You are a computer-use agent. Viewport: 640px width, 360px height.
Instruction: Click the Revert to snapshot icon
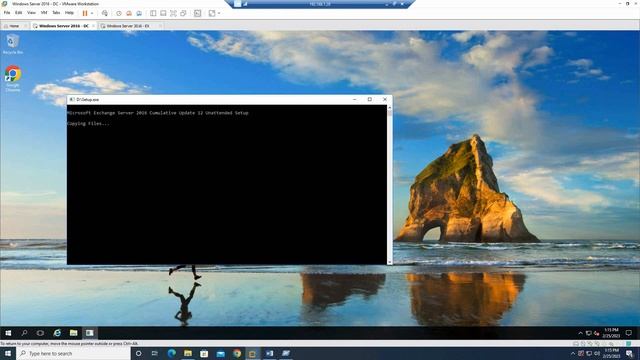click(129, 13)
